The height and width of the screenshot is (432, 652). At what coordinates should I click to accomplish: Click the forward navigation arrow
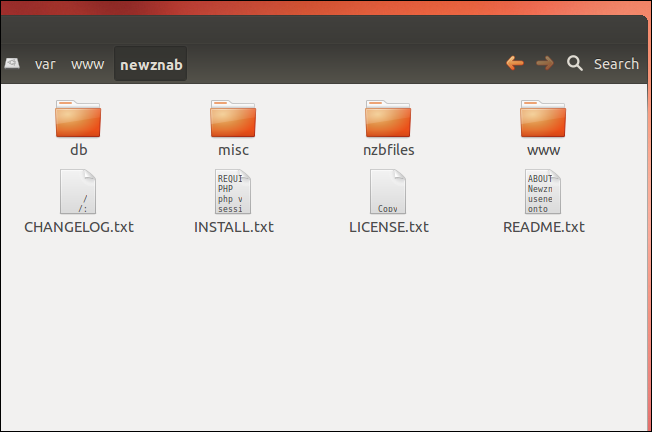click(x=545, y=63)
